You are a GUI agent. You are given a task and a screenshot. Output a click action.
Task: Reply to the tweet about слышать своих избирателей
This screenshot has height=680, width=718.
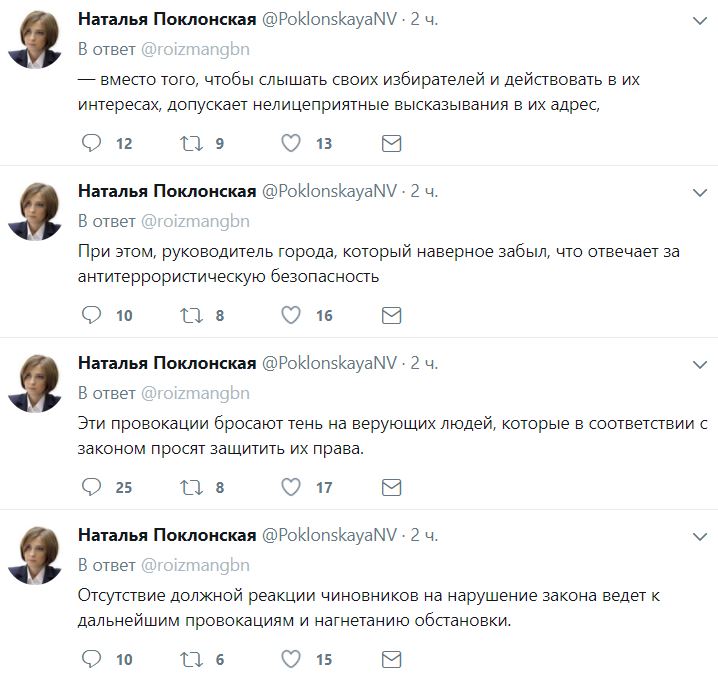[92, 144]
